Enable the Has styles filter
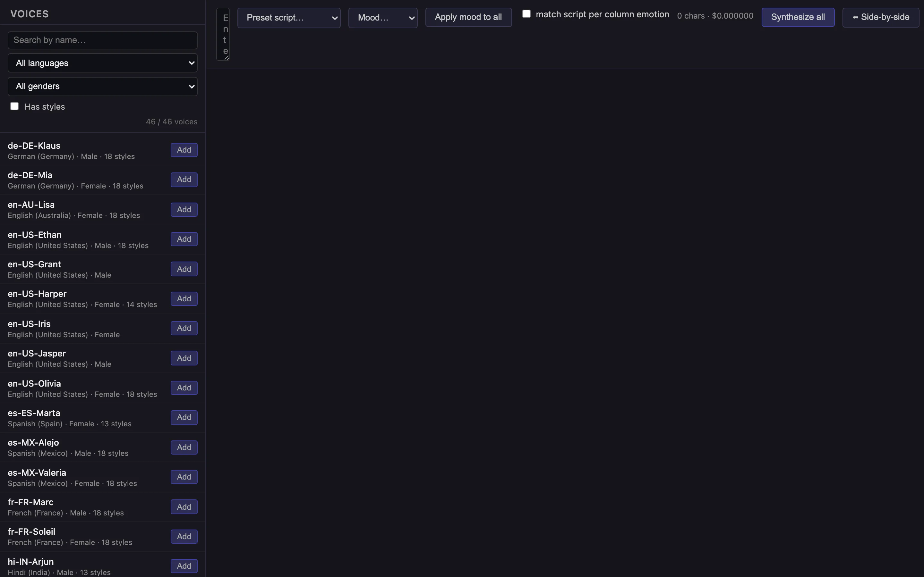 click(x=14, y=106)
